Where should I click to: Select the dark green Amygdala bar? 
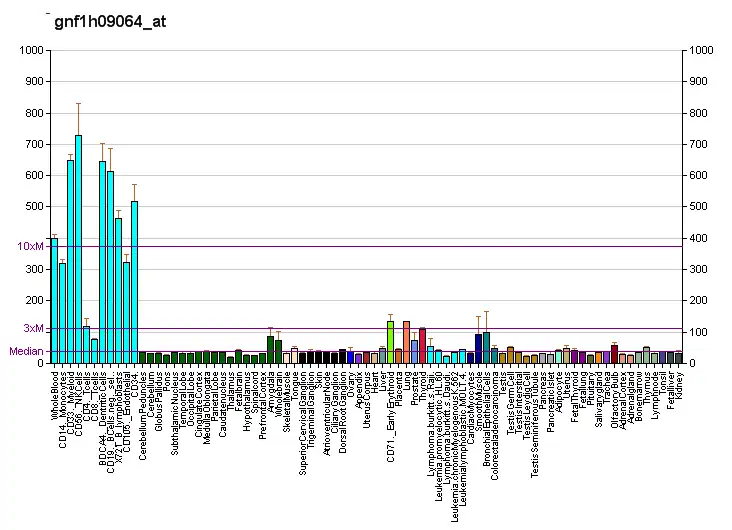tap(270, 350)
